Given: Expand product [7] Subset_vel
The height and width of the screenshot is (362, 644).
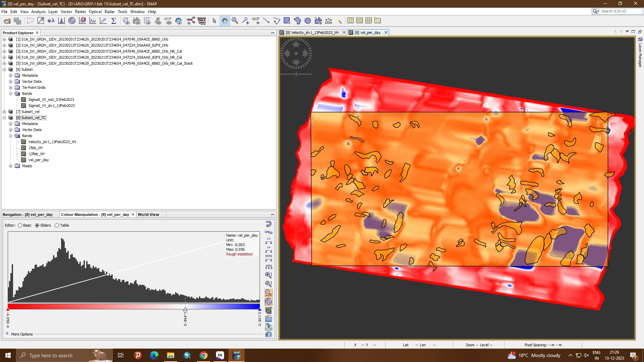Looking at the screenshot, I should pyautogui.click(x=4, y=111).
